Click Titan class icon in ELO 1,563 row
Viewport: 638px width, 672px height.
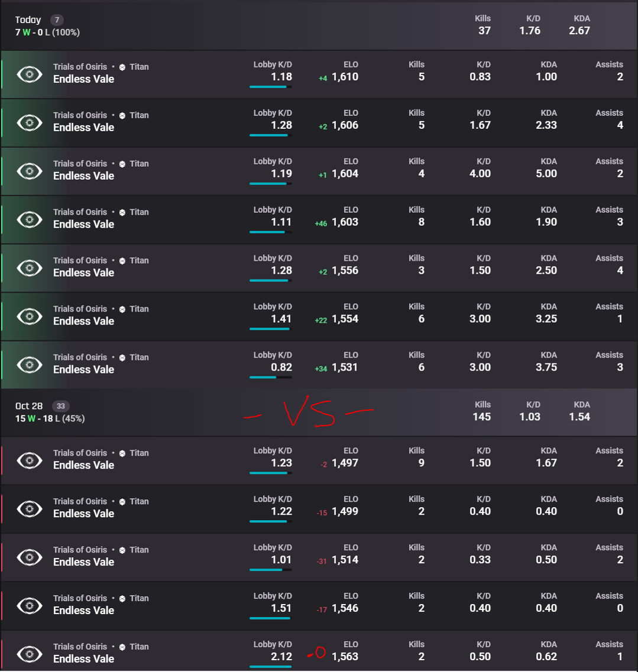[122, 647]
